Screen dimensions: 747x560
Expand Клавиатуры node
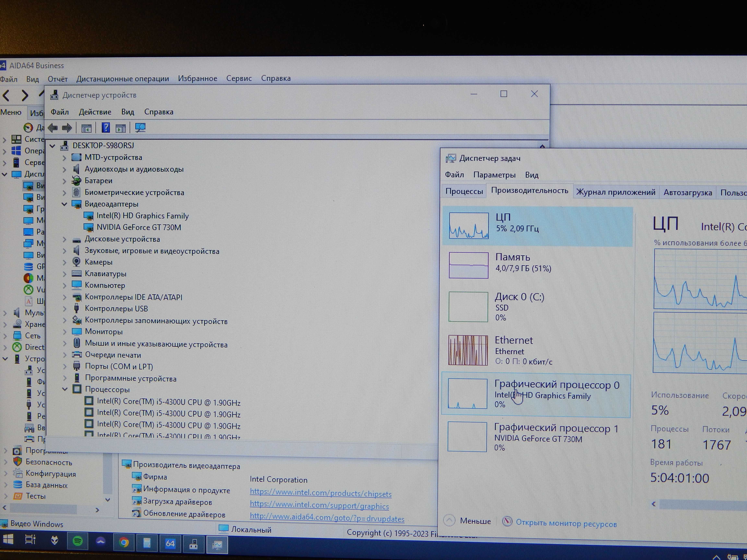coord(65,274)
